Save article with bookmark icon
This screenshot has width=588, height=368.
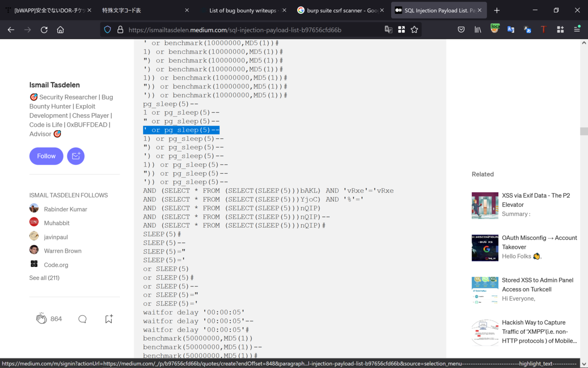[109, 319]
